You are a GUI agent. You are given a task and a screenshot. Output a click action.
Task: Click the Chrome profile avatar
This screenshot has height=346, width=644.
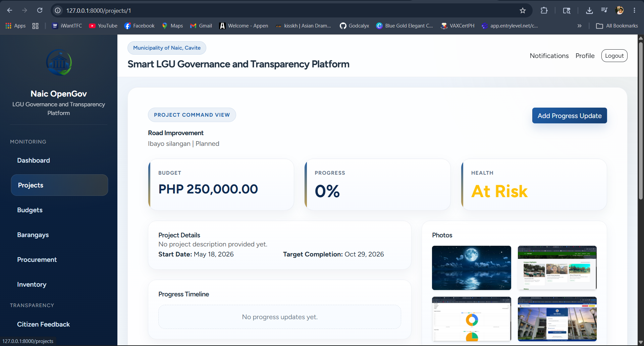pos(620,10)
